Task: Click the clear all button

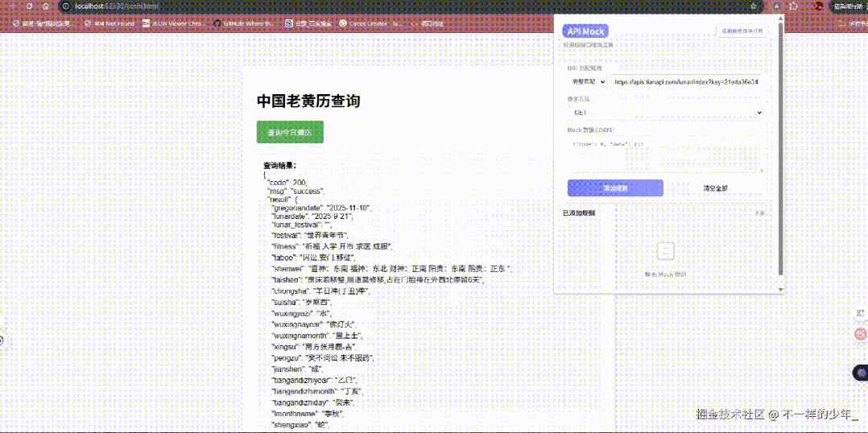Action: pos(715,188)
